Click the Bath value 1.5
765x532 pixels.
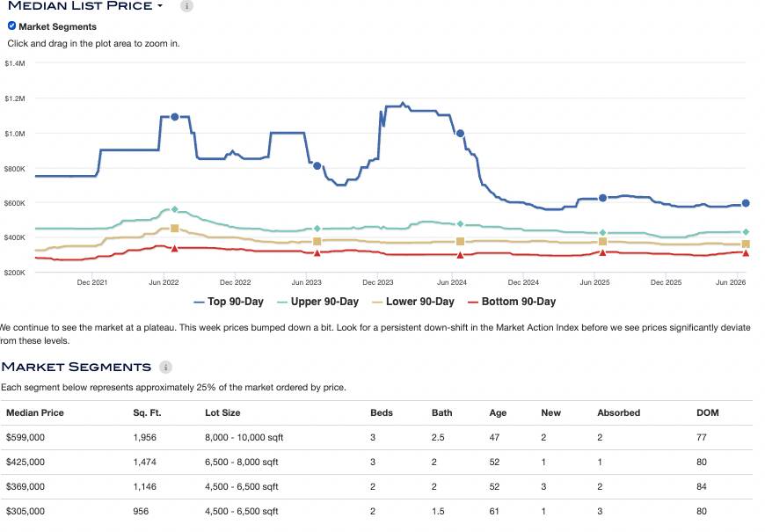[x=438, y=511]
